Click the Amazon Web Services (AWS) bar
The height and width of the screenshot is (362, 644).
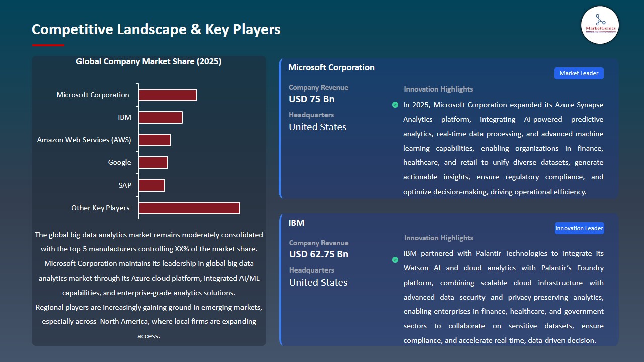[155, 140]
